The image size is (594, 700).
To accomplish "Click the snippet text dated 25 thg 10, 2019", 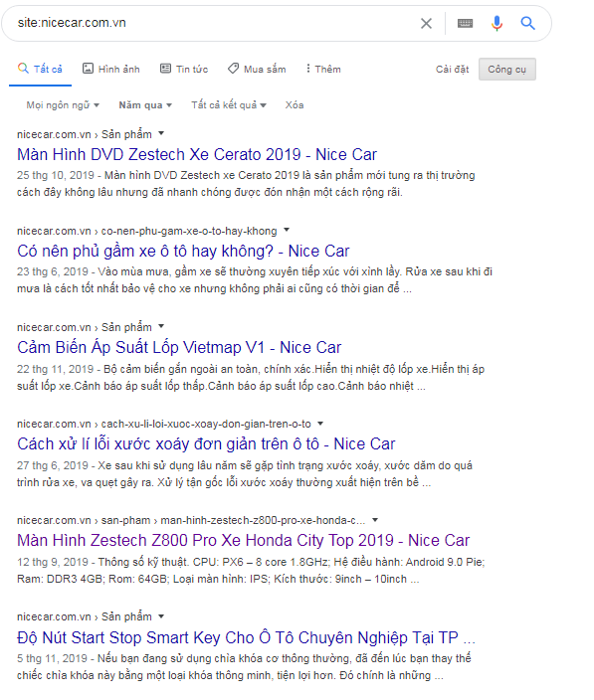I will pyautogui.click(x=246, y=184).
